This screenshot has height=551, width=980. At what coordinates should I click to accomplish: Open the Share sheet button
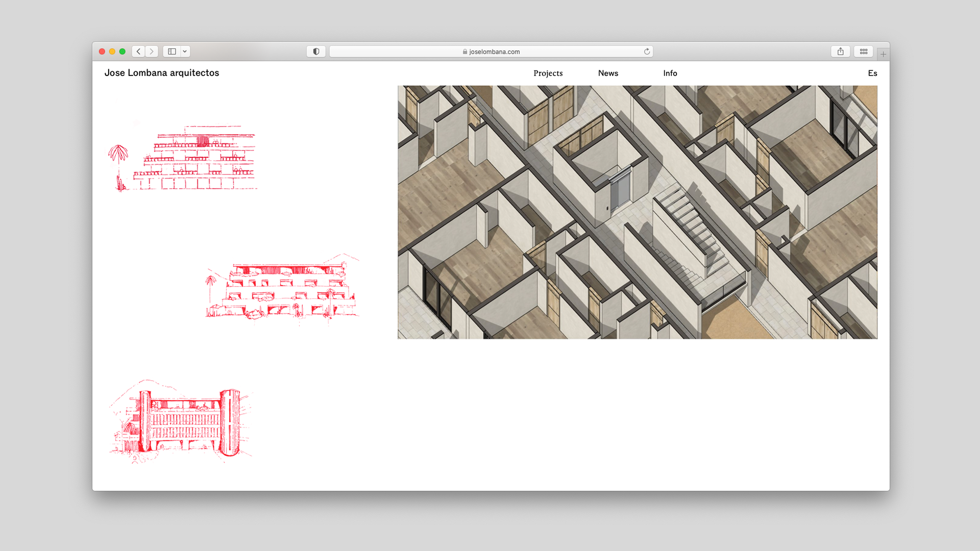(840, 52)
